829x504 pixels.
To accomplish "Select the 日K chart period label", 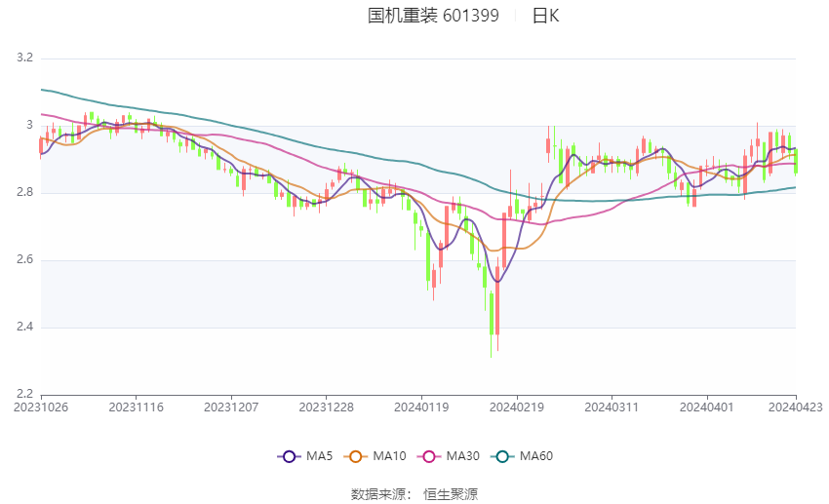I will coord(545,16).
